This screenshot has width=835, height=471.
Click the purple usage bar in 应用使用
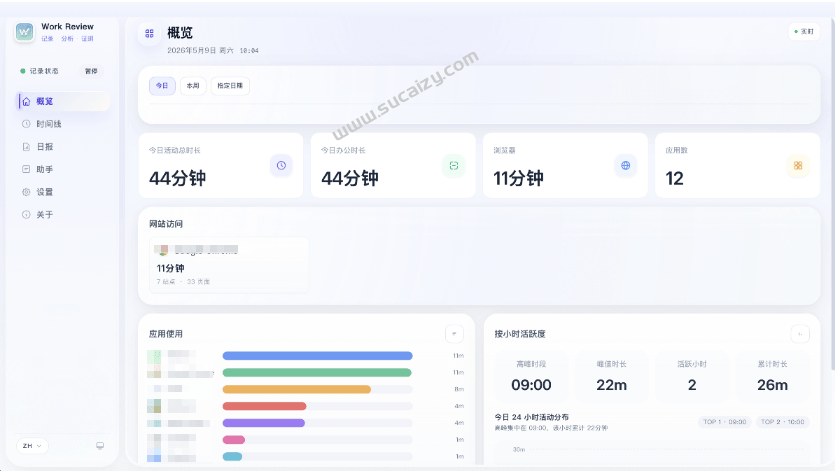pyautogui.click(x=264, y=423)
